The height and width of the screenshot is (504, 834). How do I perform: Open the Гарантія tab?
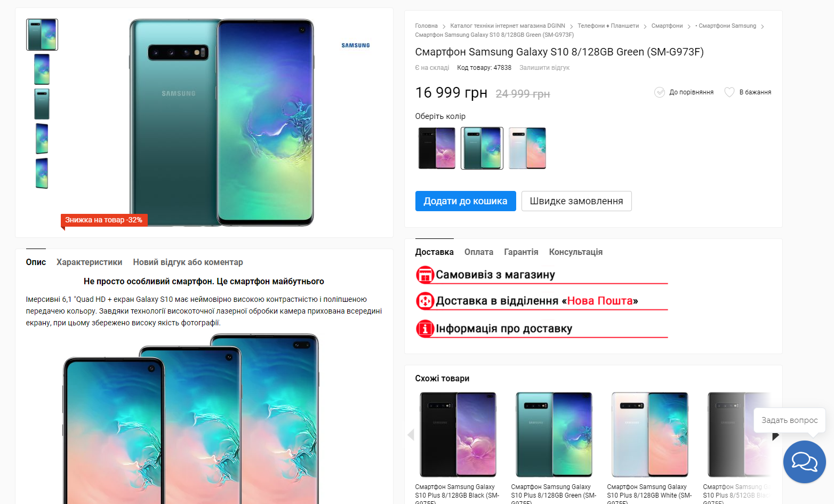click(x=521, y=252)
